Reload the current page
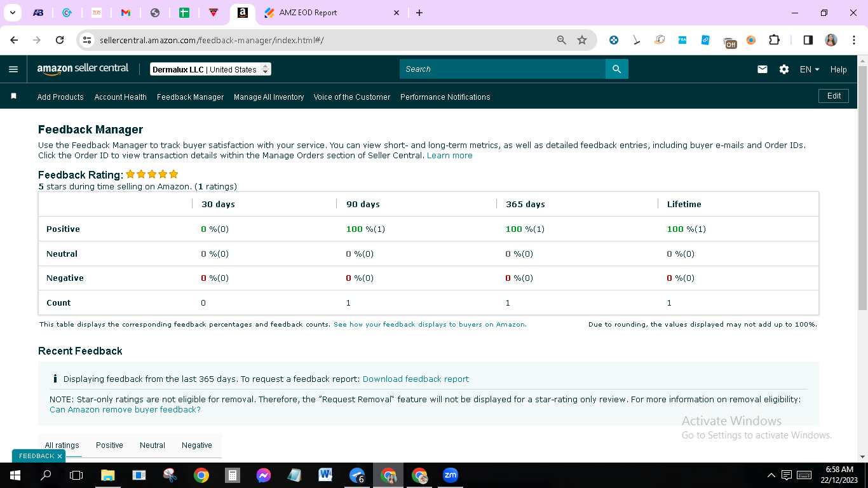 60,40
